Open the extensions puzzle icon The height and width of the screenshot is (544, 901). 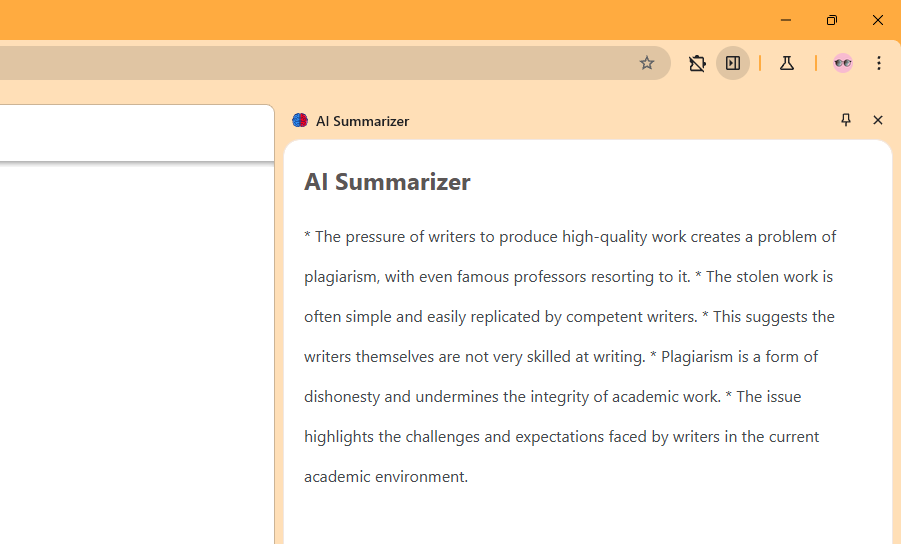pos(697,63)
